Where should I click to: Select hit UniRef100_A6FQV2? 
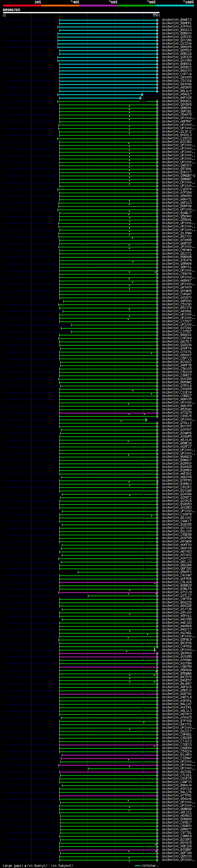pyautogui.click(x=177, y=474)
